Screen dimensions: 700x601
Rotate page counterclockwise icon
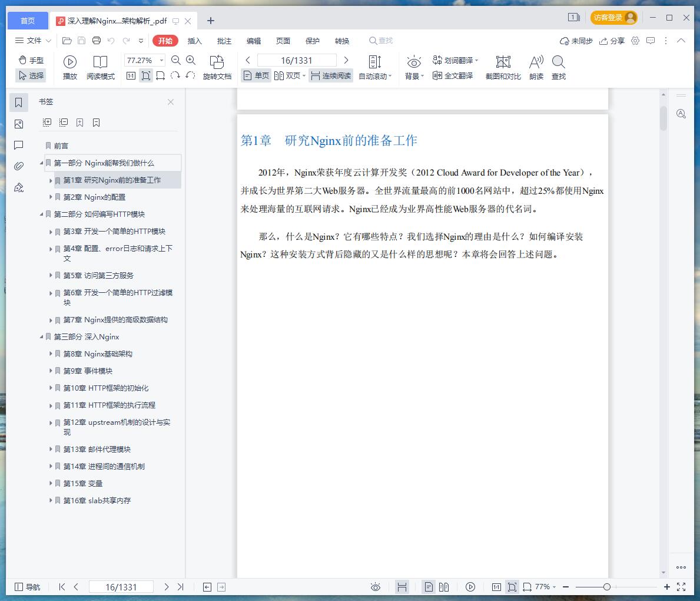tap(191, 75)
